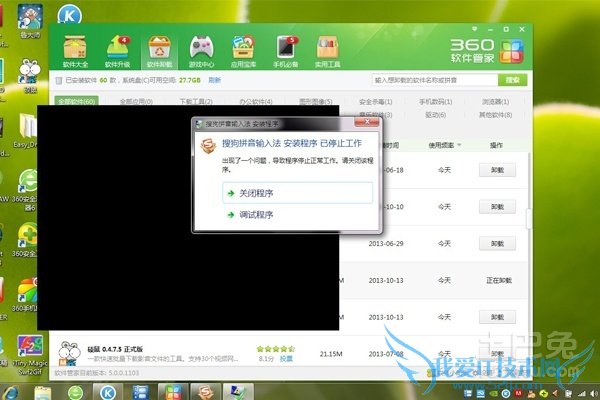The image size is (600, 400).
Task: Choose 关闭程序 in the crash dialog
Action: [297, 193]
